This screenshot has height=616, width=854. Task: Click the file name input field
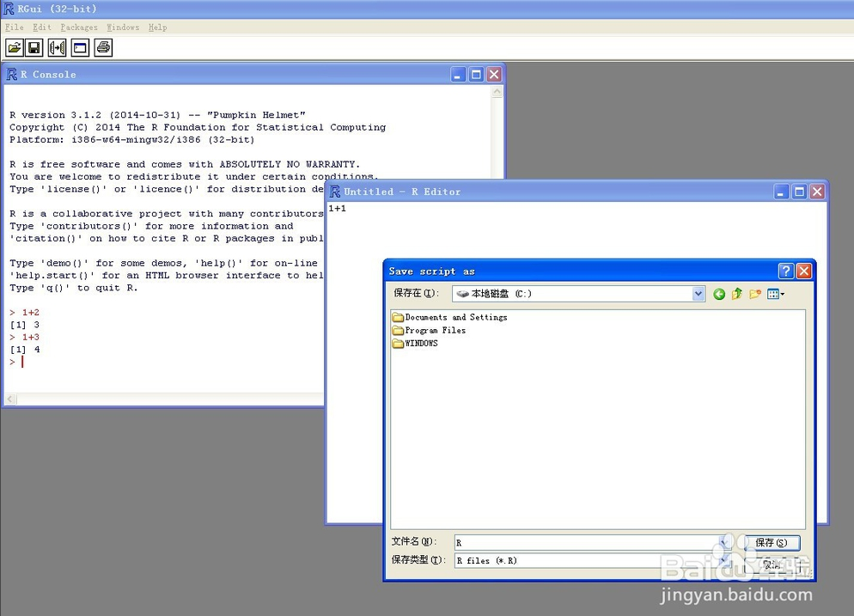tap(587, 542)
